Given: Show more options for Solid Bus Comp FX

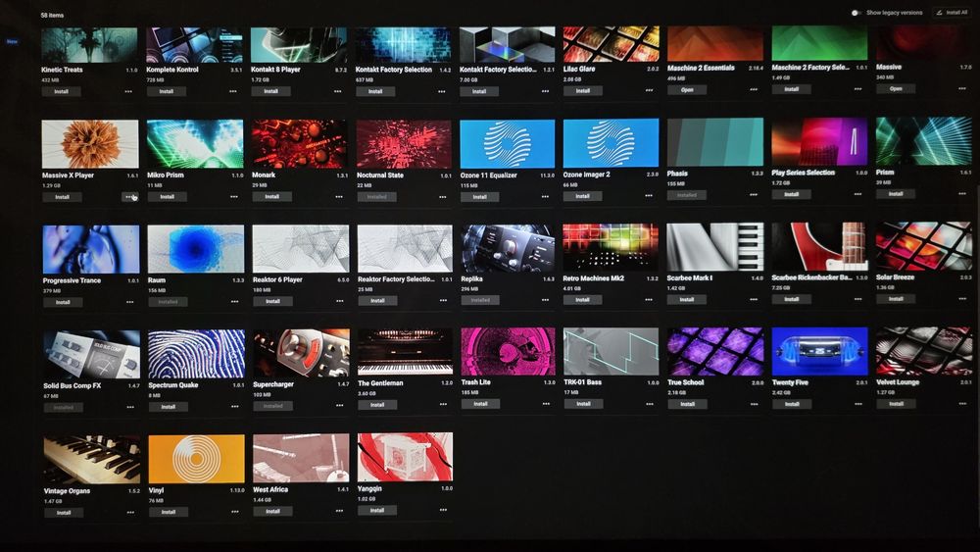Looking at the screenshot, I should 130,407.
